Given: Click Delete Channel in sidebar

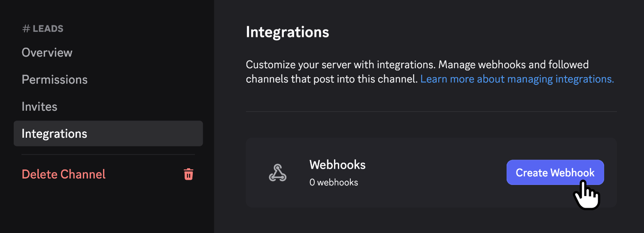Looking at the screenshot, I should 64,174.
